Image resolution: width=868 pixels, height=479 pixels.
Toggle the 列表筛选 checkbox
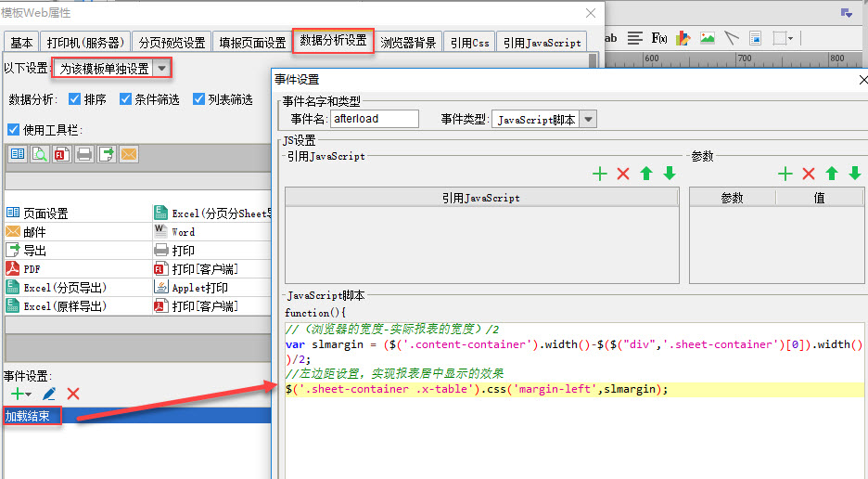198,98
